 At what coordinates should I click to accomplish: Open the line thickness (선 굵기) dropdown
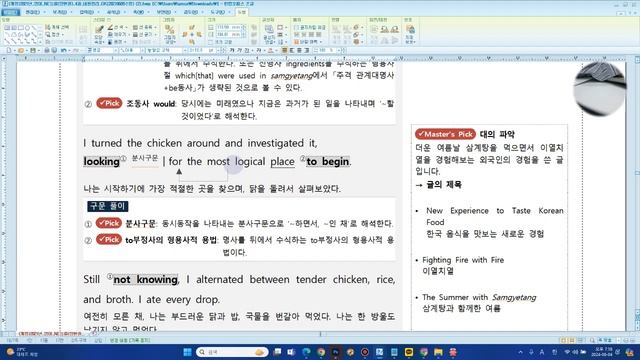(x=144, y=34)
